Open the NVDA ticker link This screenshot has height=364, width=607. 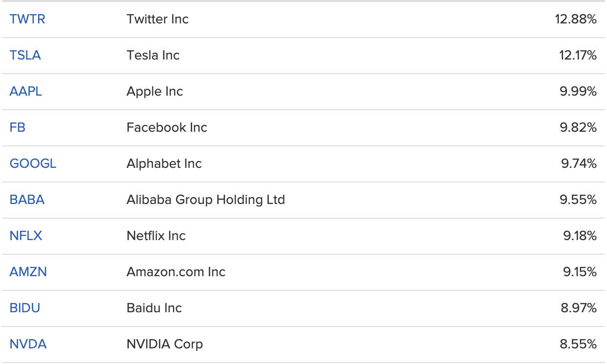pyautogui.click(x=28, y=344)
